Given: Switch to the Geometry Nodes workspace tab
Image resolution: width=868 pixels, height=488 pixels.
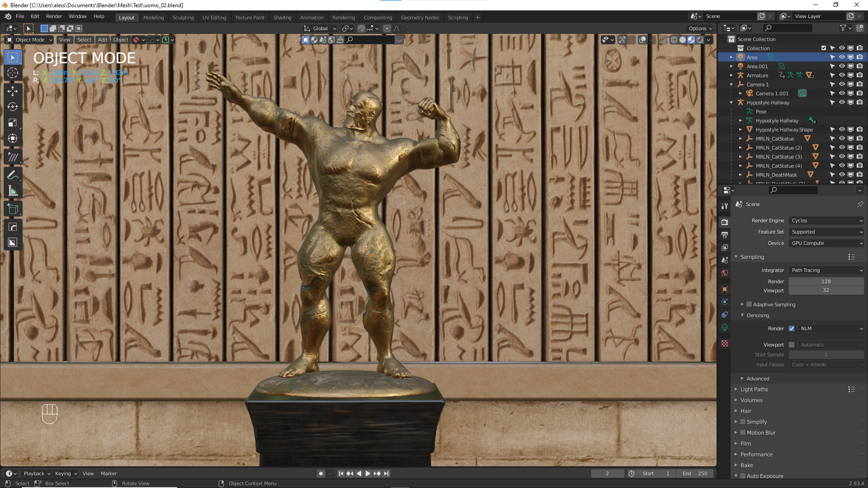Looking at the screenshot, I should point(420,18).
